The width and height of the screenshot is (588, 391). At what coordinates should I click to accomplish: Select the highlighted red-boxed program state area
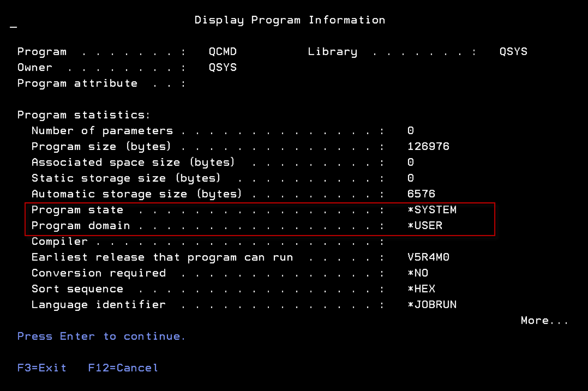tap(260, 219)
